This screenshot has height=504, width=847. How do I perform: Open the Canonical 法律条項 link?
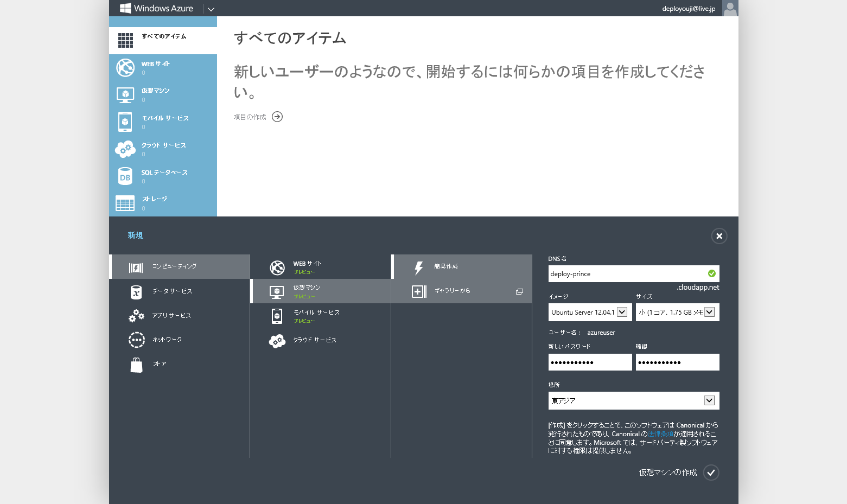pyautogui.click(x=660, y=434)
